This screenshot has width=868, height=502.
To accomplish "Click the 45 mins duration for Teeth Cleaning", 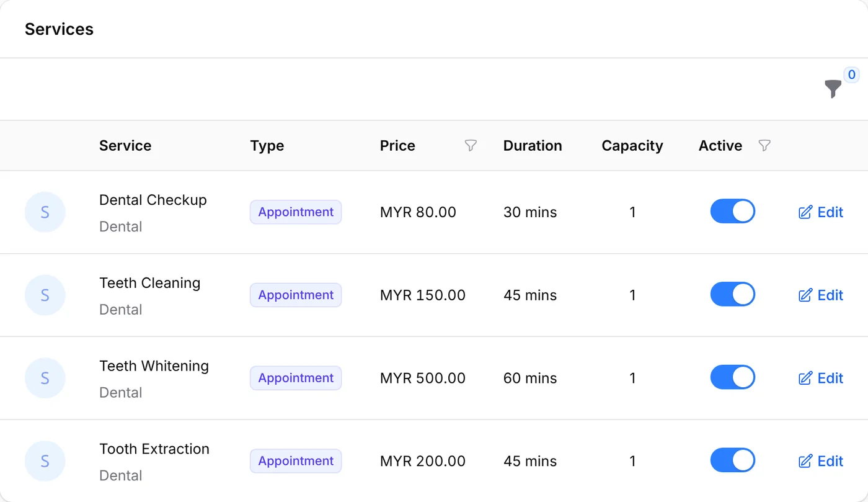I will pyautogui.click(x=530, y=295).
